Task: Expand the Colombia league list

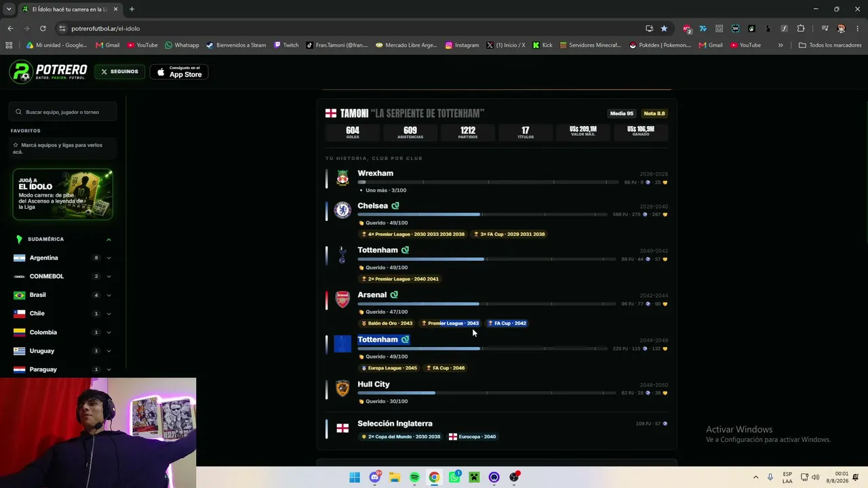Action: point(108,333)
